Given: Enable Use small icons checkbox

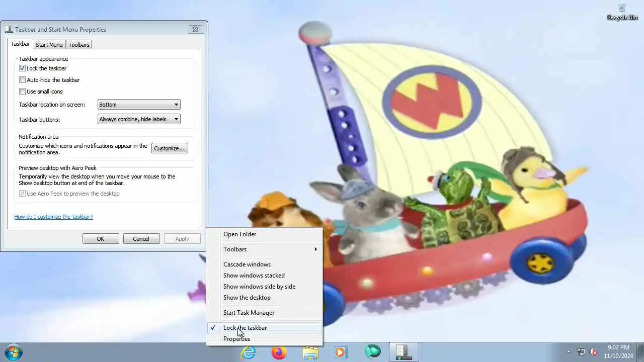Looking at the screenshot, I should coord(22,92).
